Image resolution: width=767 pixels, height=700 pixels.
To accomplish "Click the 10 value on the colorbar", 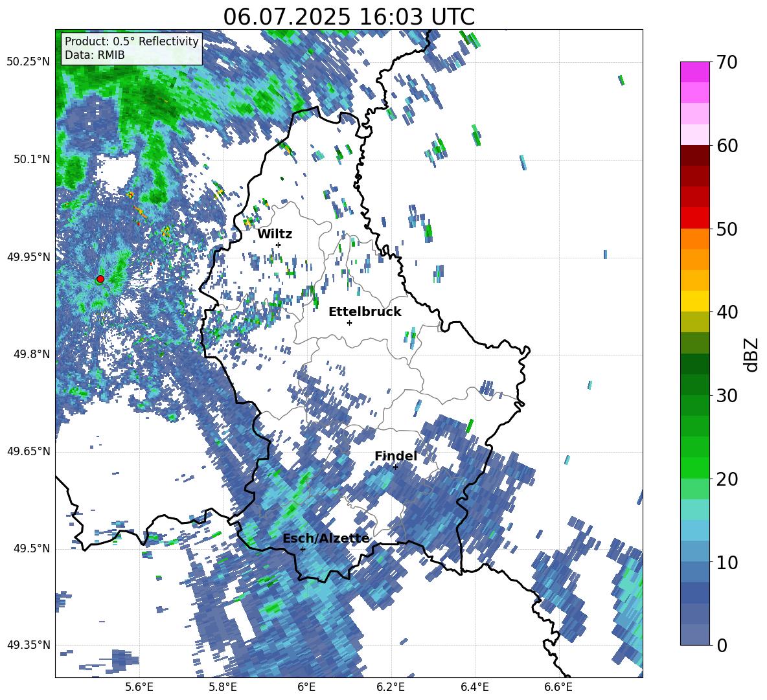I will click(x=727, y=562).
